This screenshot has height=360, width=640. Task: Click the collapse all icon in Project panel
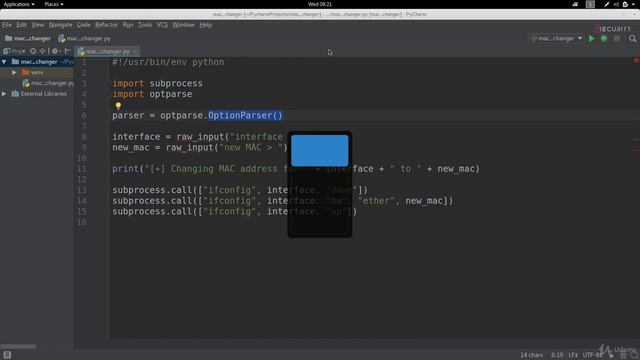click(x=42, y=51)
